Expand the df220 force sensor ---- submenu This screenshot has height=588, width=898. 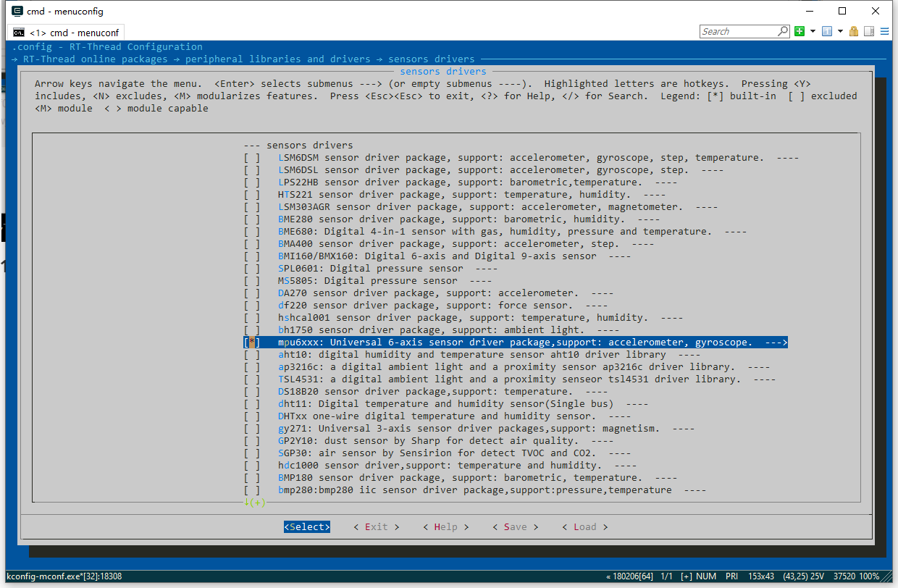(597, 306)
